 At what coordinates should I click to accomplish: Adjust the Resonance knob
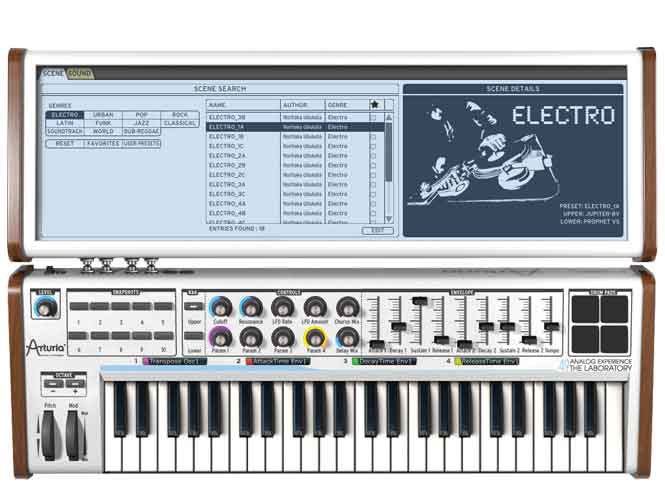[x=251, y=307]
